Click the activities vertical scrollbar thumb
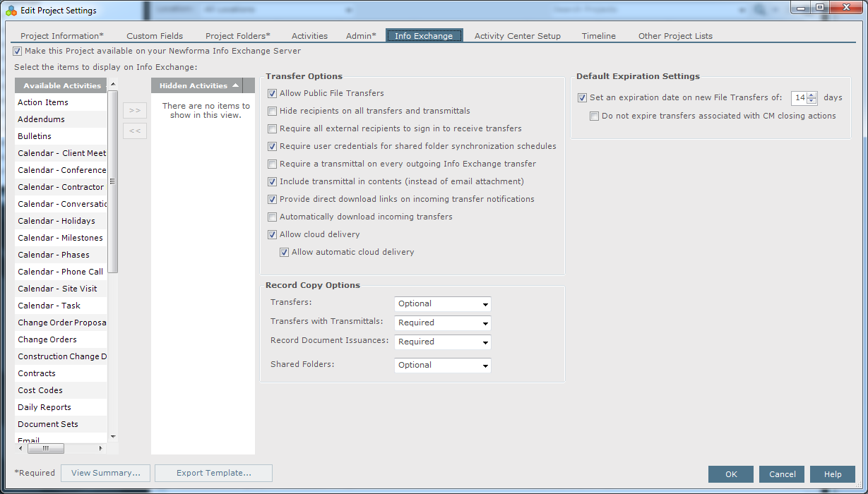This screenshot has width=868, height=494. (113, 182)
